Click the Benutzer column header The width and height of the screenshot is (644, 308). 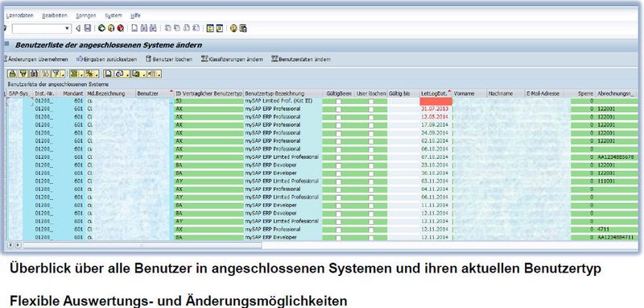click(x=154, y=94)
